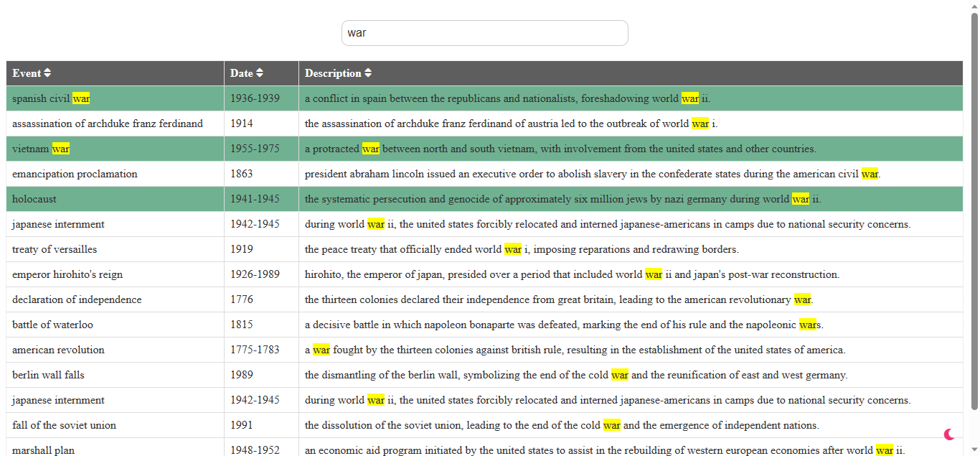Click the 'Date' column header
The image size is (980, 456).
click(240, 73)
